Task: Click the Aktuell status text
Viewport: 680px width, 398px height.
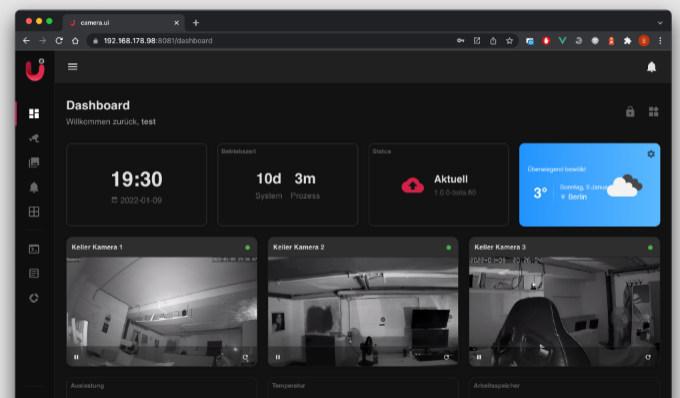Action: point(451,179)
